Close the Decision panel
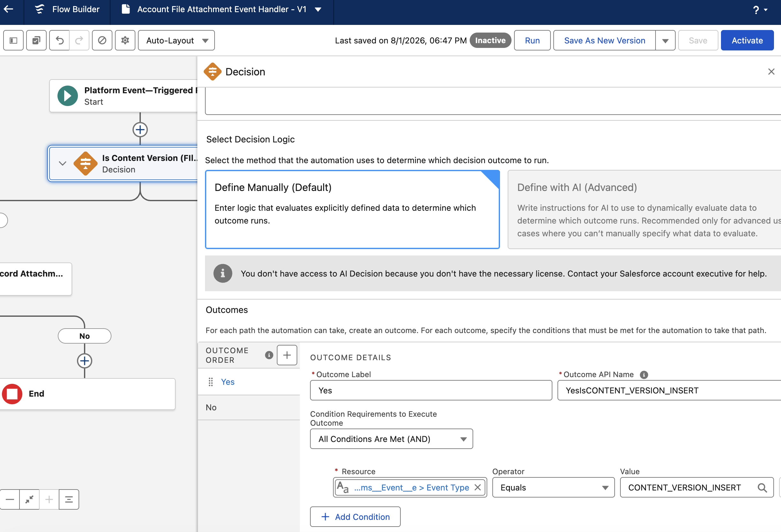781x532 pixels. click(x=771, y=72)
